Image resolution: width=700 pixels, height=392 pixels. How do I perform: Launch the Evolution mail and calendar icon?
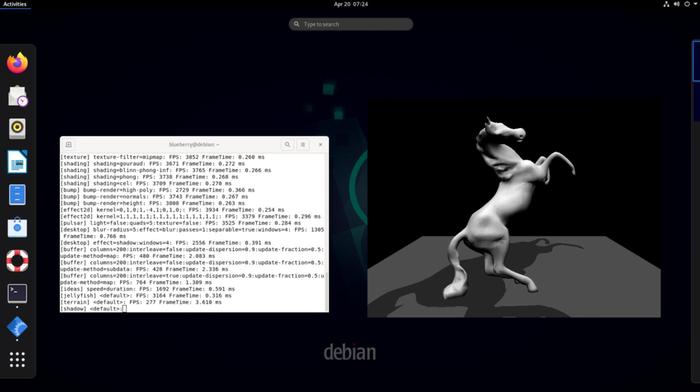tap(17, 96)
